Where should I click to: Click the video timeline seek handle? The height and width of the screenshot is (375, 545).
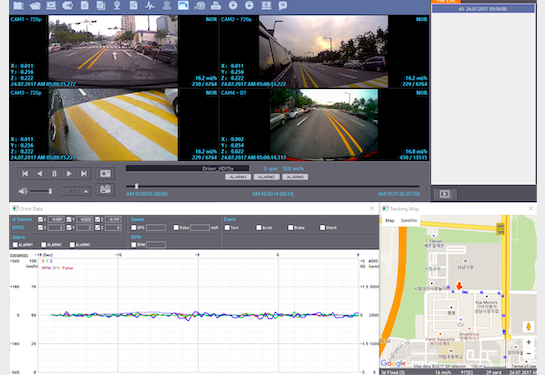point(137,186)
